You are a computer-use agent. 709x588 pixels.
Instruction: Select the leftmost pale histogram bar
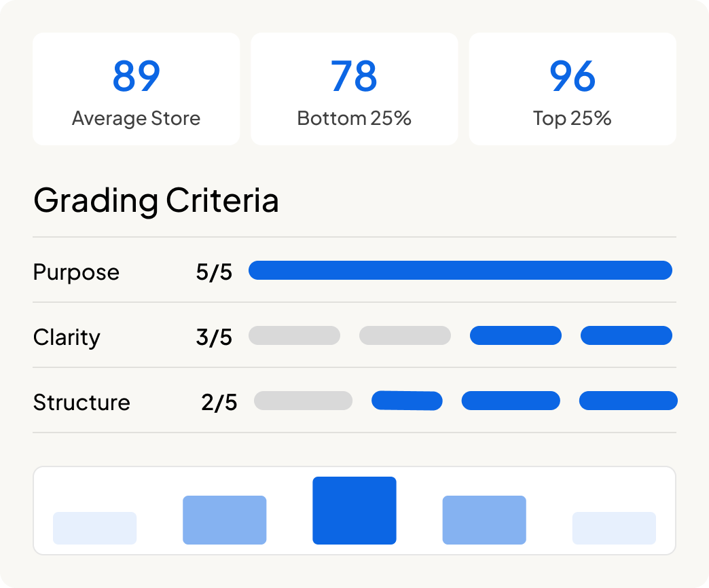pos(95,528)
